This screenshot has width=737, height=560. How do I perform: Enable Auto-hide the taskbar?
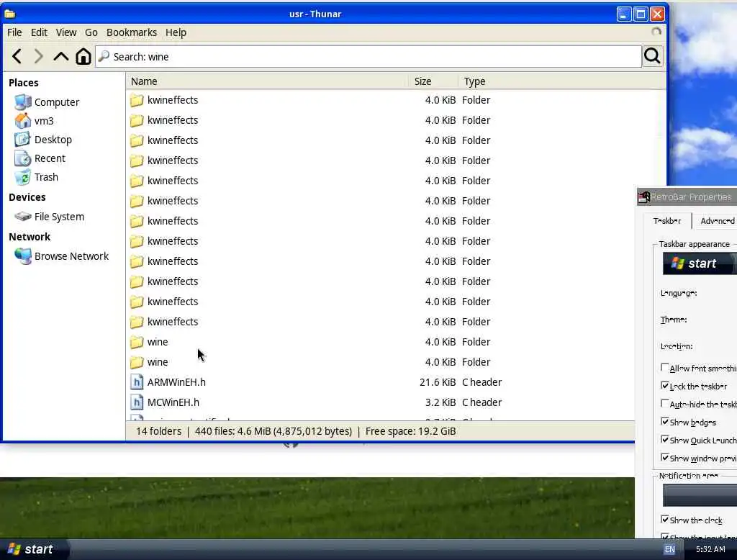(664, 403)
